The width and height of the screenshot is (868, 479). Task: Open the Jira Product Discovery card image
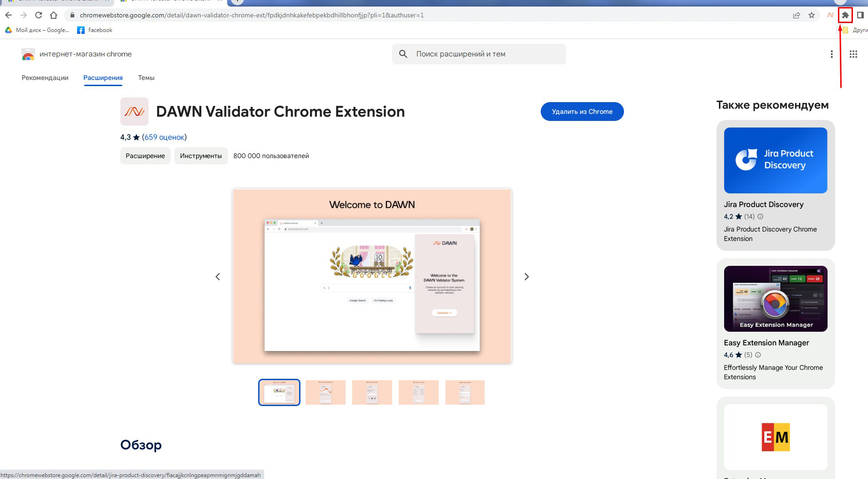point(775,160)
